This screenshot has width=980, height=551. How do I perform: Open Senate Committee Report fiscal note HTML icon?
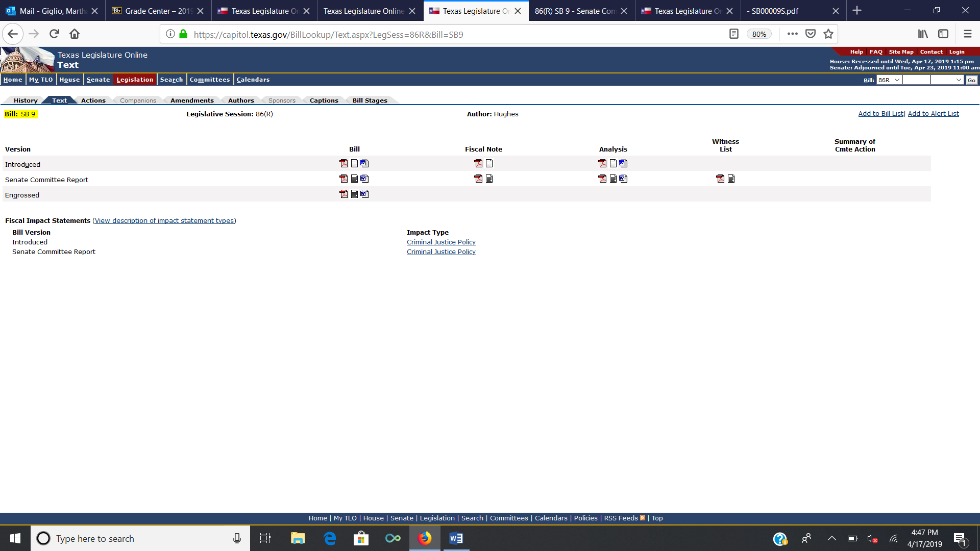click(x=489, y=179)
